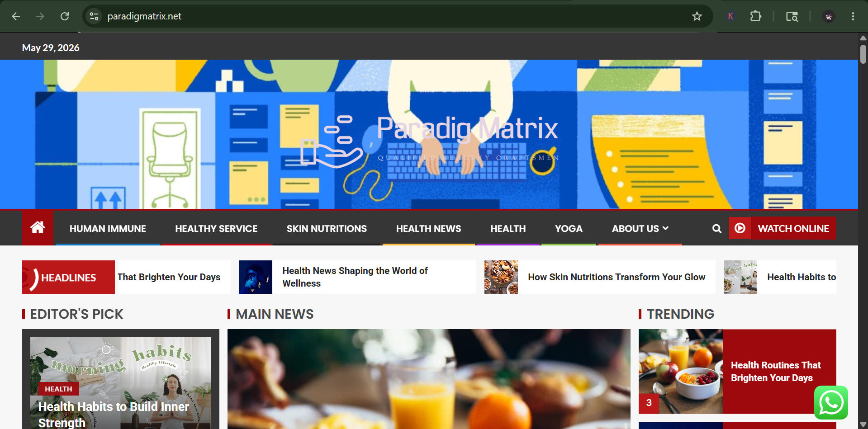Open headline Health News Shaping the World of Wellness
This screenshot has width=868, height=429.
(355, 277)
